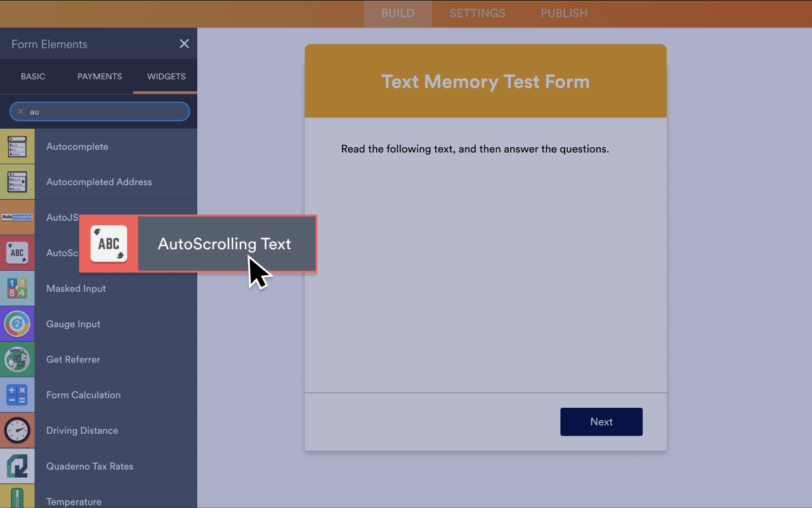The image size is (812, 508).
Task: Open the BASIC elements tab
Action: point(33,76)
